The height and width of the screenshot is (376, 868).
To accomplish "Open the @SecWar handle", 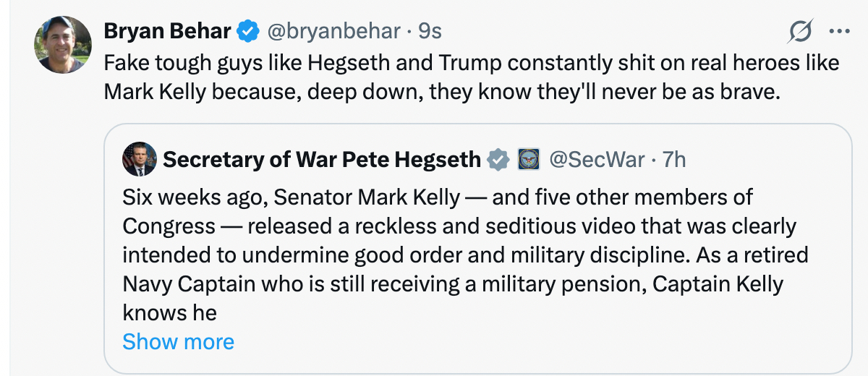I will click(x=597, y=159).
